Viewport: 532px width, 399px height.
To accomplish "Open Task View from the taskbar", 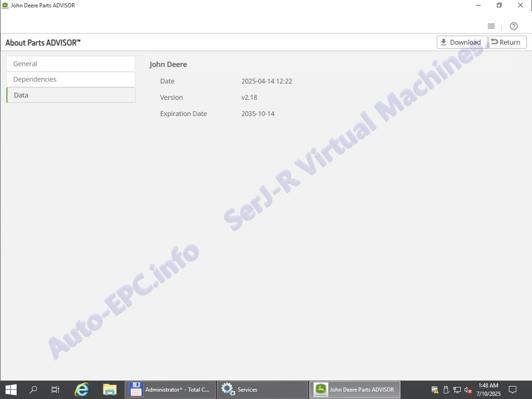I will click(x=55, y=390).
